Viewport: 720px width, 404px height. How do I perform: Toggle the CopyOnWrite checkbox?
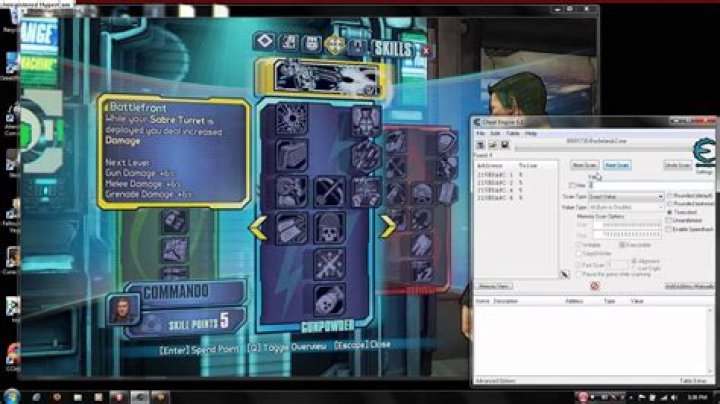pyautogui.click(x=579, y=253)
